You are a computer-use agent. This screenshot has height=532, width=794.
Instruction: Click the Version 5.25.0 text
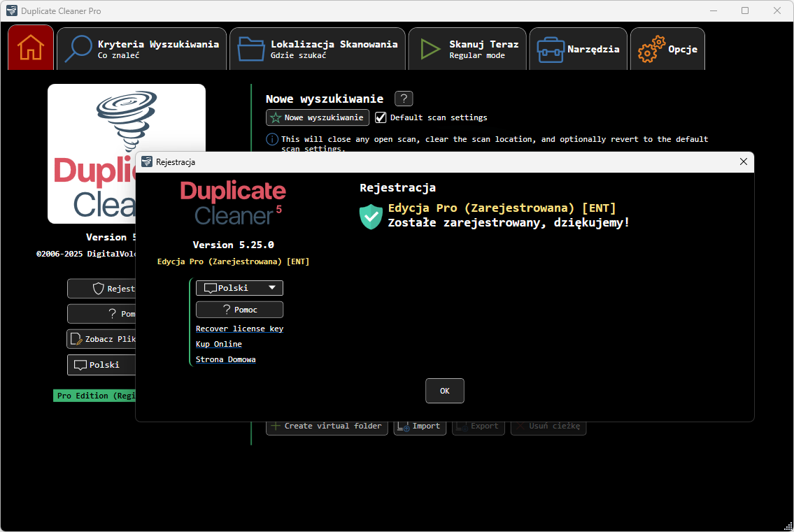coord(234,245)
